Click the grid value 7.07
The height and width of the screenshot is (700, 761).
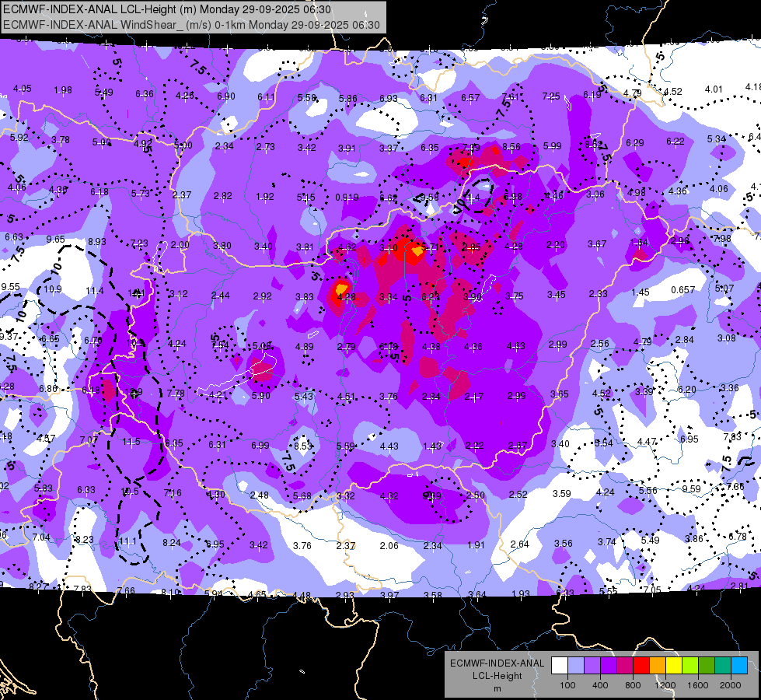[89, 440]
